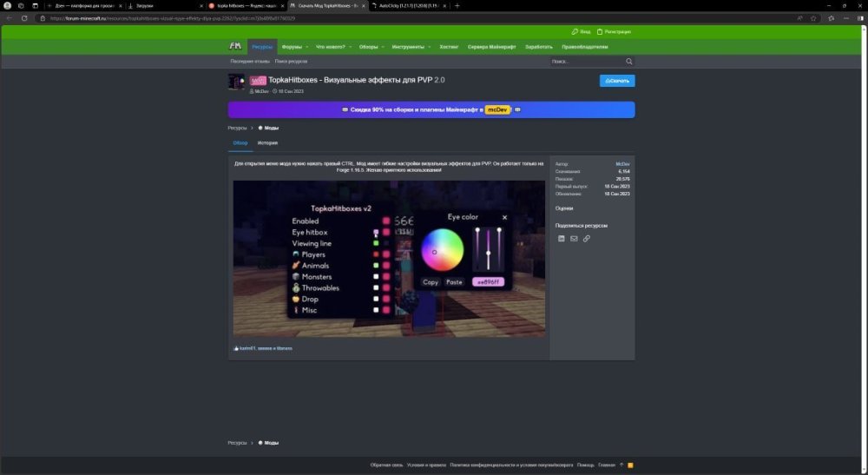Expand the Форумы menu dropdown arrow
This screenshot has height=475, width=868.
click(306, 47)
